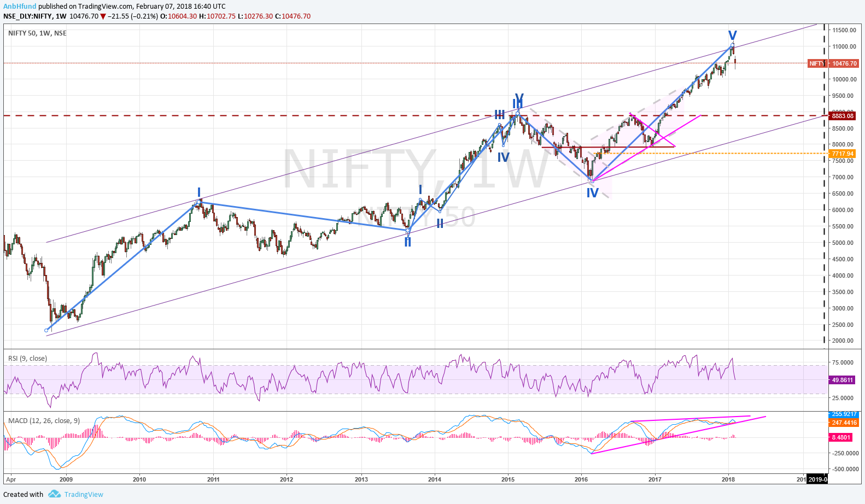Open the TradingView link at bottom
The width and height of the screenshot is (865, 504).
[x=84, y=494]
